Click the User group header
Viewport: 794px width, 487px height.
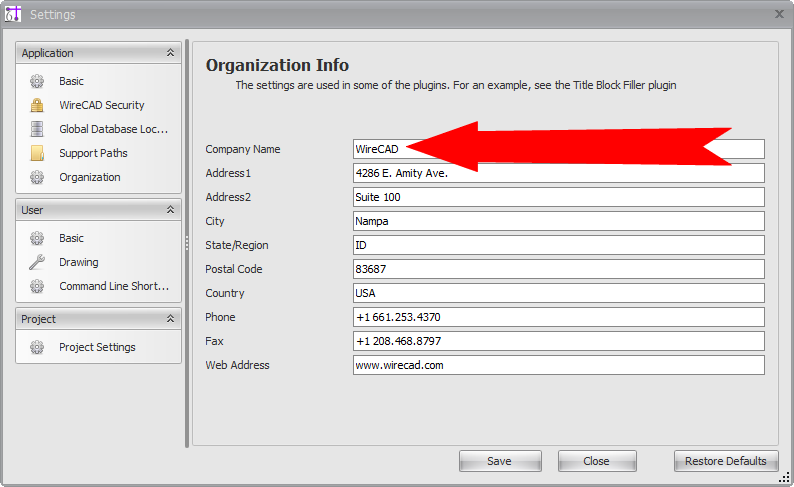click(x=98, y=210)
